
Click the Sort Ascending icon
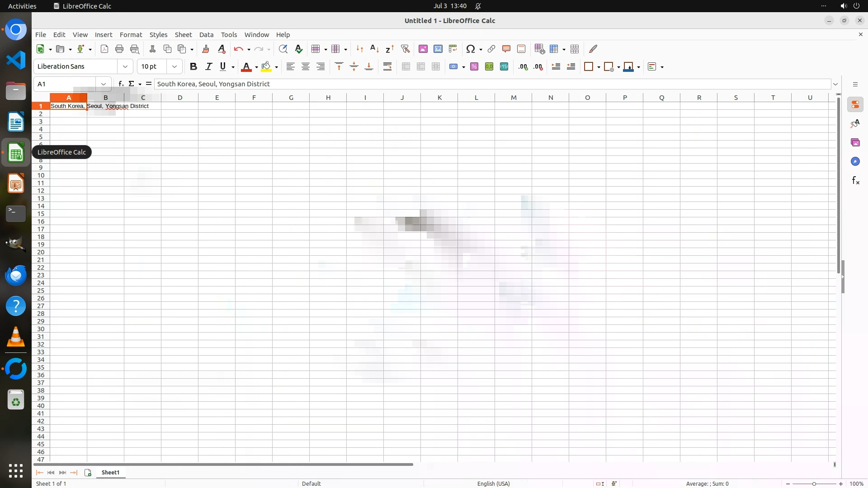click(374, 49)
